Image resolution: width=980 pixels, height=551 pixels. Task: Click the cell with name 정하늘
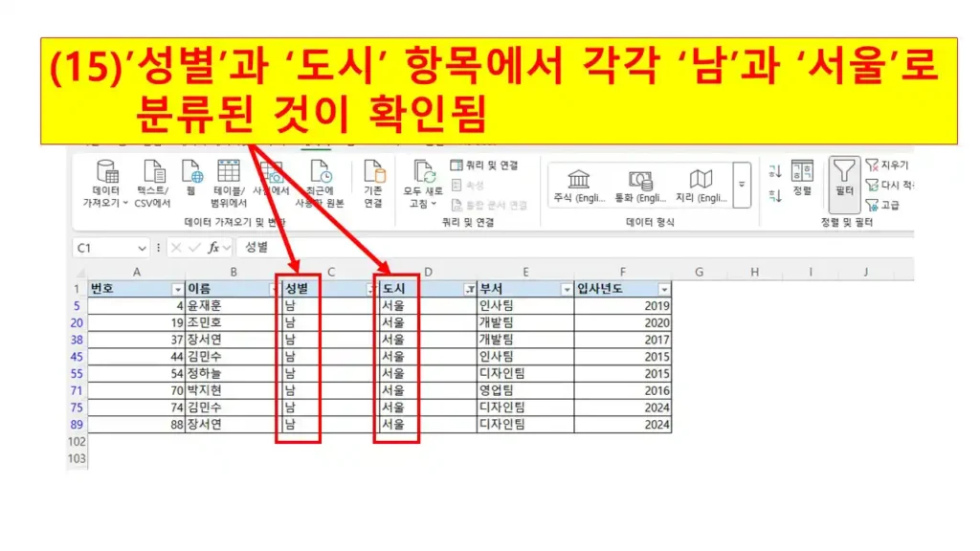(x=234, y=373)
